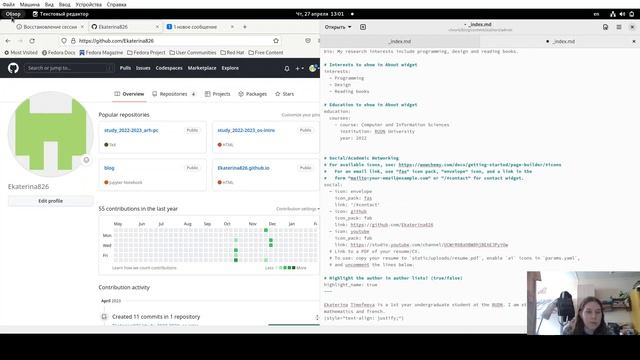
Task: Switch keyboard layout indicator en
Action: 596,14
